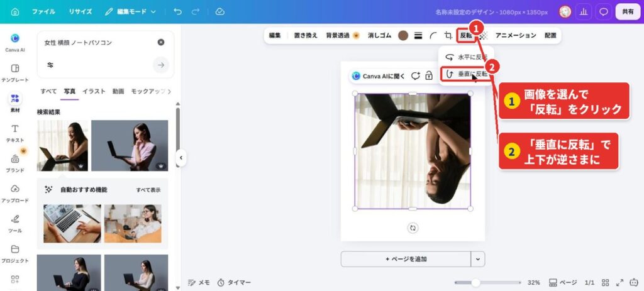
Task: Select the woman at window laptop photo thumbnail
Action: point(62,146)
